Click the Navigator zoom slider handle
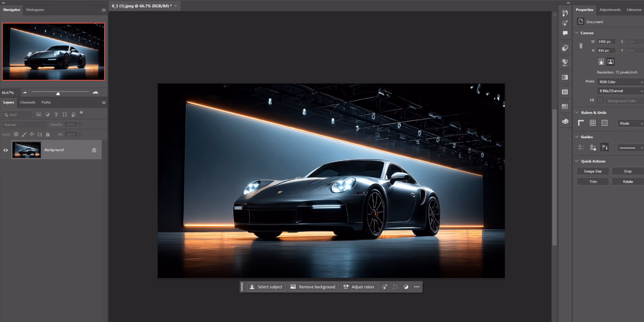The width and height of the screenshot is (644, 322). point(58,93)
